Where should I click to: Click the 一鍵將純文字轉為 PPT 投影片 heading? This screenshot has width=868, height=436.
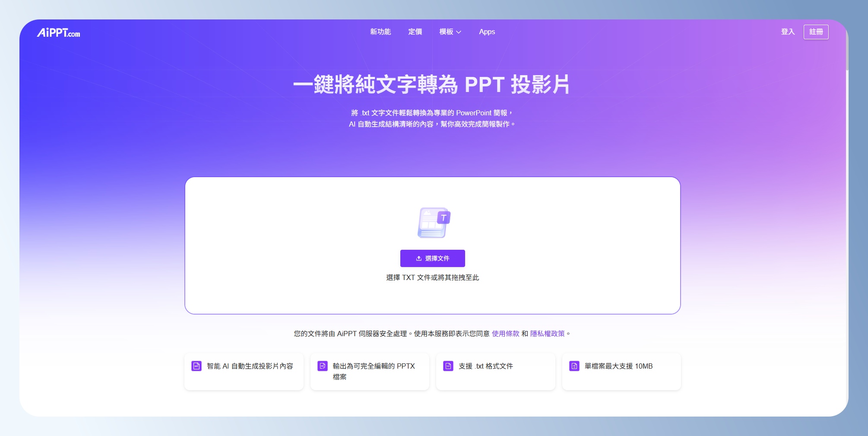pos(432,85)
